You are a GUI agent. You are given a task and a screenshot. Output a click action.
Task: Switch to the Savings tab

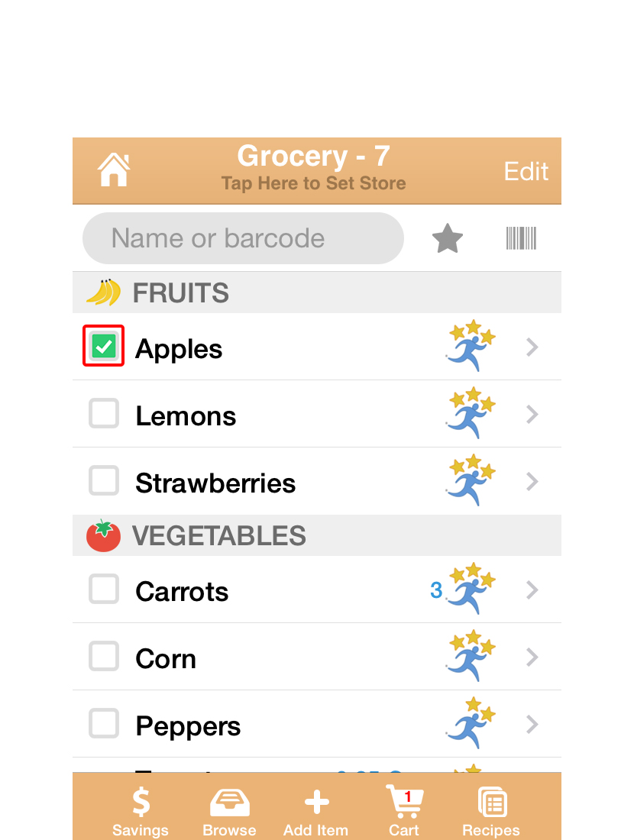[141, 811]
